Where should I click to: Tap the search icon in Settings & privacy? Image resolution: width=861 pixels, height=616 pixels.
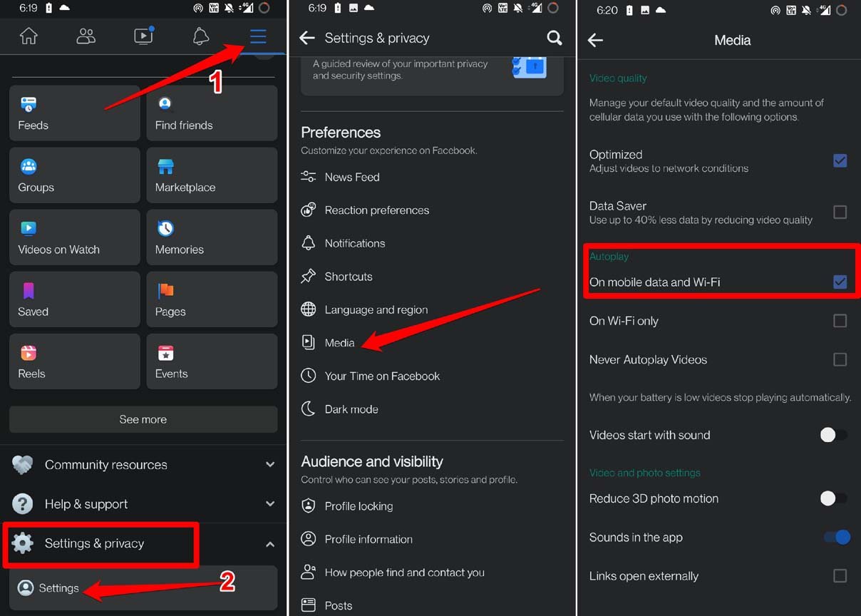pyautogui.click(x=554, y=38)
